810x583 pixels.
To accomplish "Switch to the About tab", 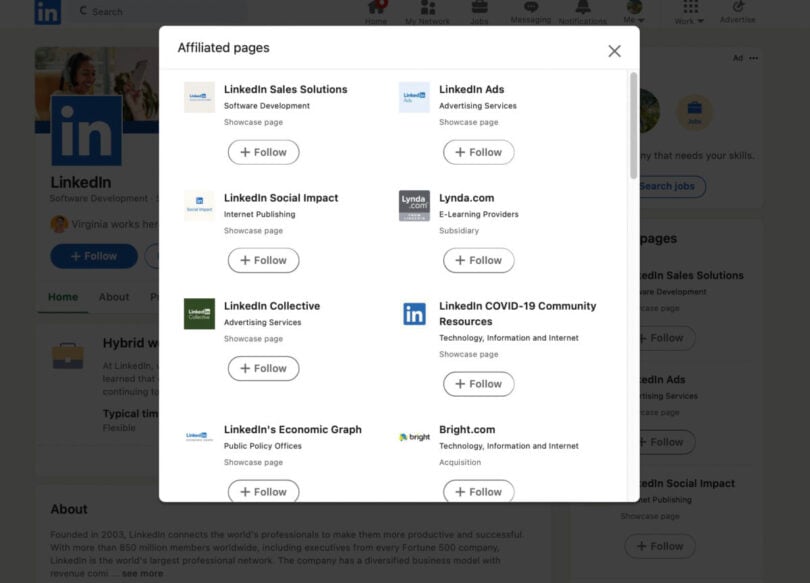I will [113, 297].
